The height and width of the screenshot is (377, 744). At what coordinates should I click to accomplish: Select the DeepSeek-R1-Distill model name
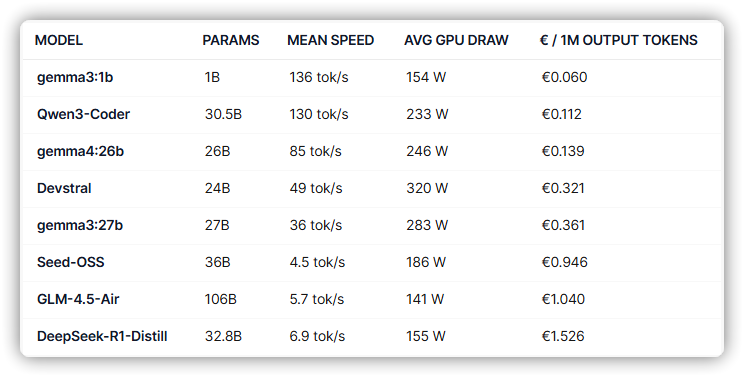click(102, 336)
